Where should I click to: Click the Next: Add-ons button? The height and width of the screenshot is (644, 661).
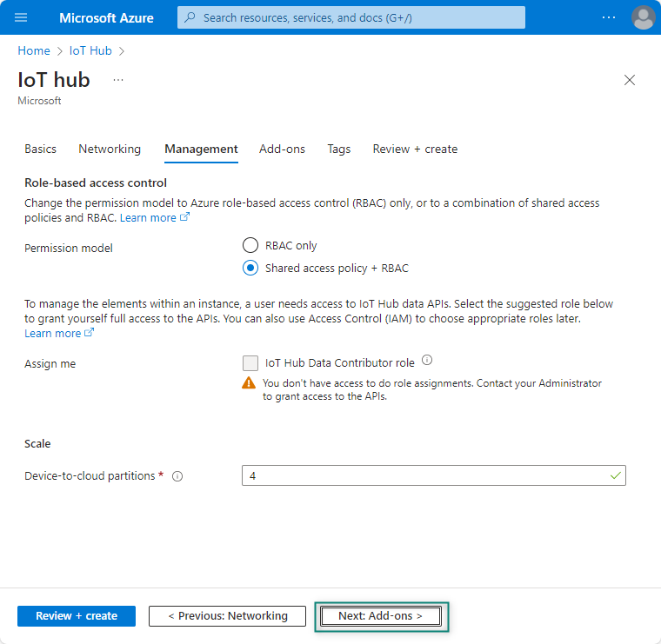coord(381,616)
